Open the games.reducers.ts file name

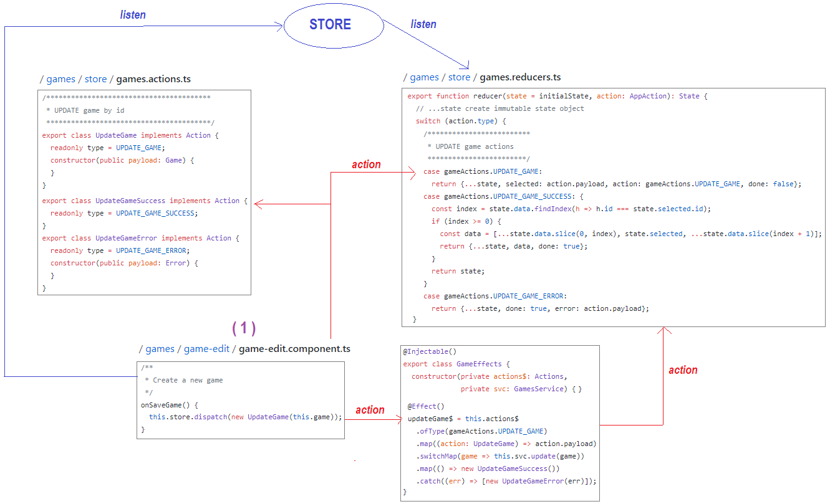(520, 77)
